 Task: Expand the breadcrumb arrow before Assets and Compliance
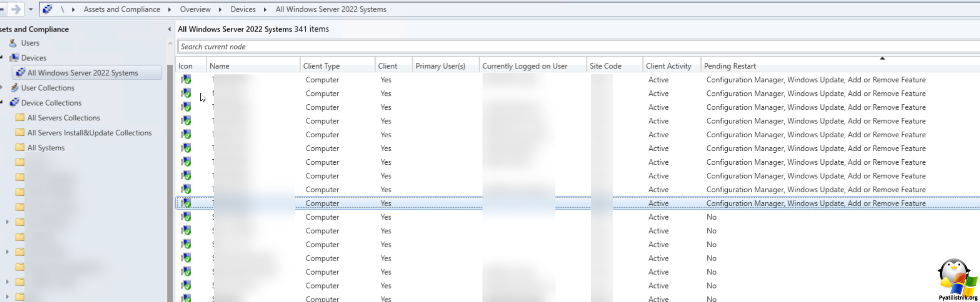click(73, 9)
